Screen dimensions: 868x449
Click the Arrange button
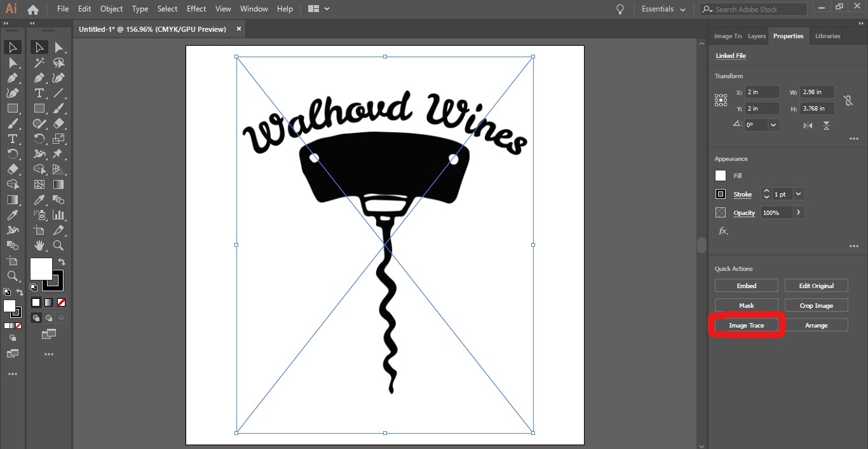[x=817, y=325]
